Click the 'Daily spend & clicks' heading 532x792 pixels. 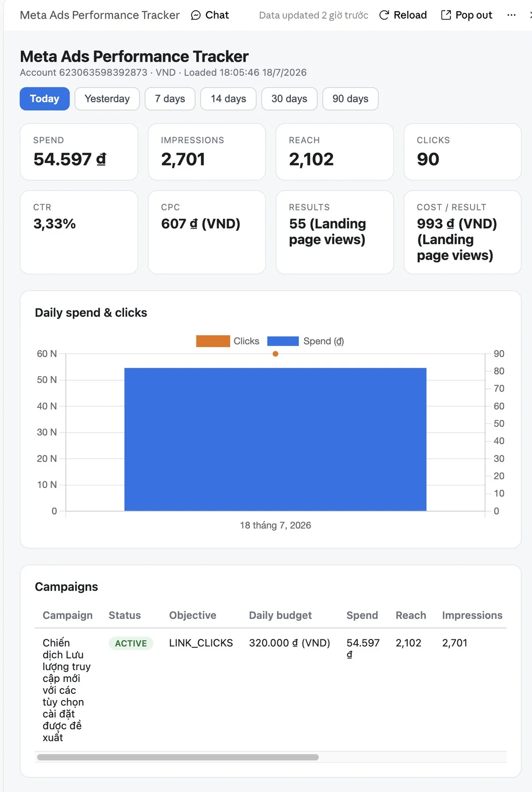point(91,313)
